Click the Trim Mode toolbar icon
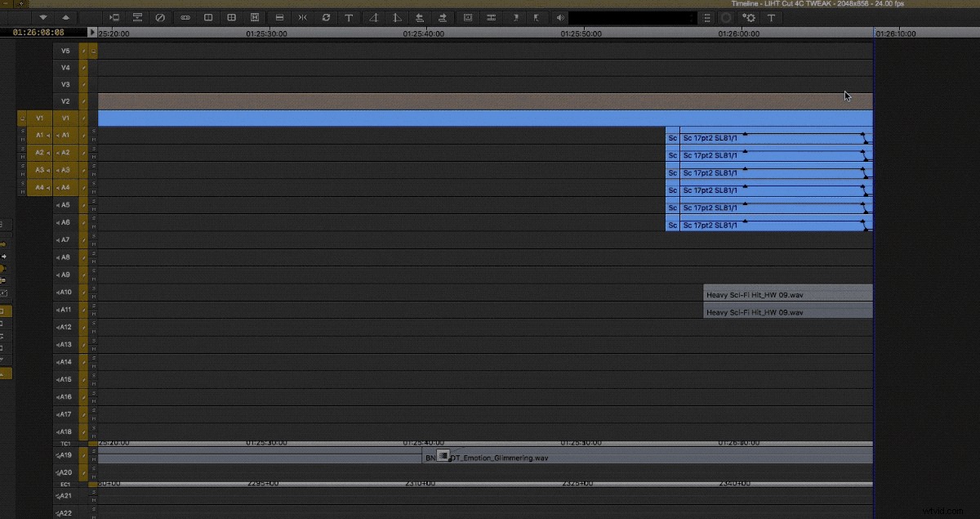Viewport: 980px width, 519px height. pos(302,17)
